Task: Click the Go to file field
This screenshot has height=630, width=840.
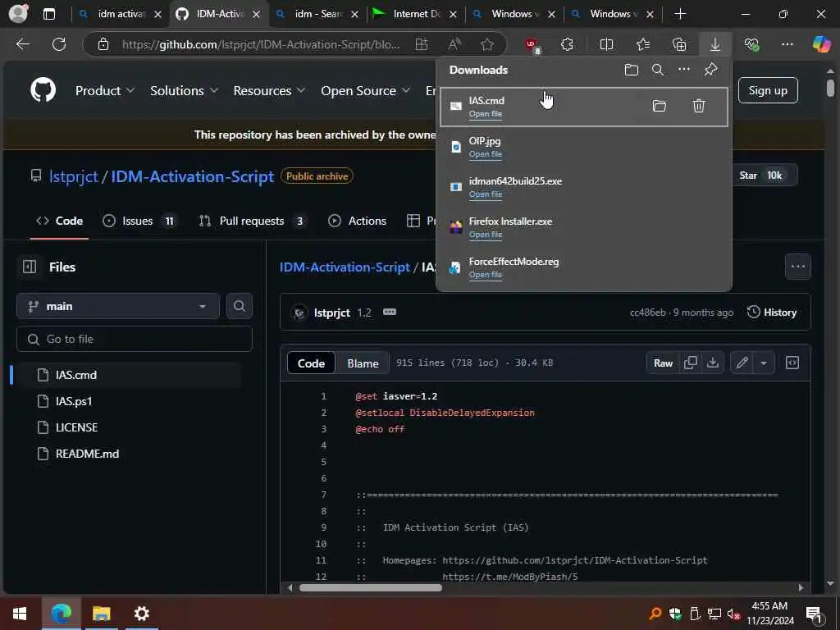Action: click(135, 339)
